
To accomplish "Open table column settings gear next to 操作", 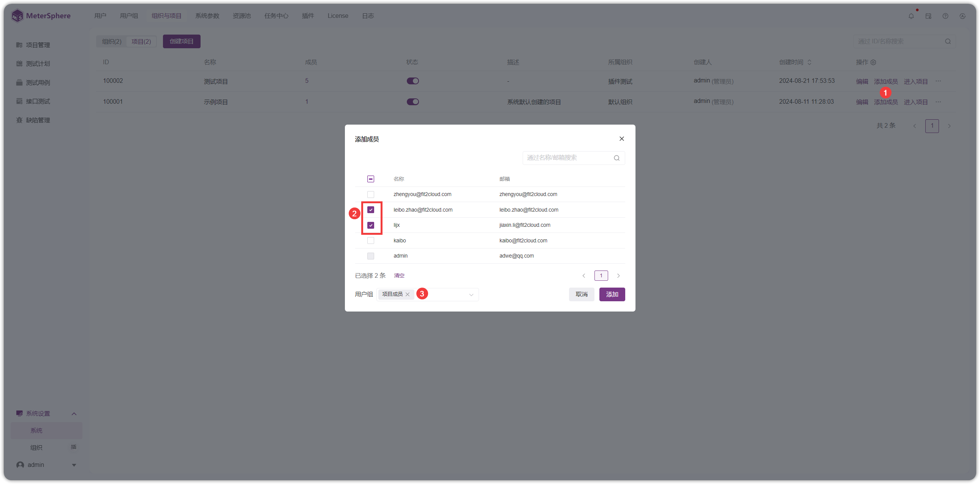I will (x=874, y=62).
